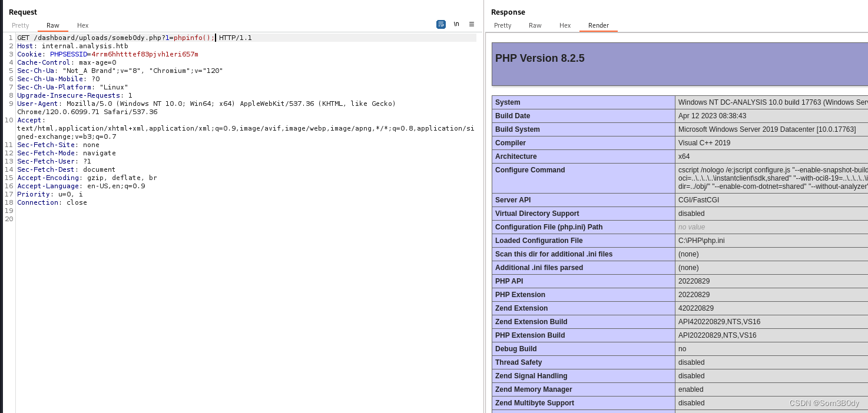Click the Sec-Ch-Ua header line

click(120, 71)
